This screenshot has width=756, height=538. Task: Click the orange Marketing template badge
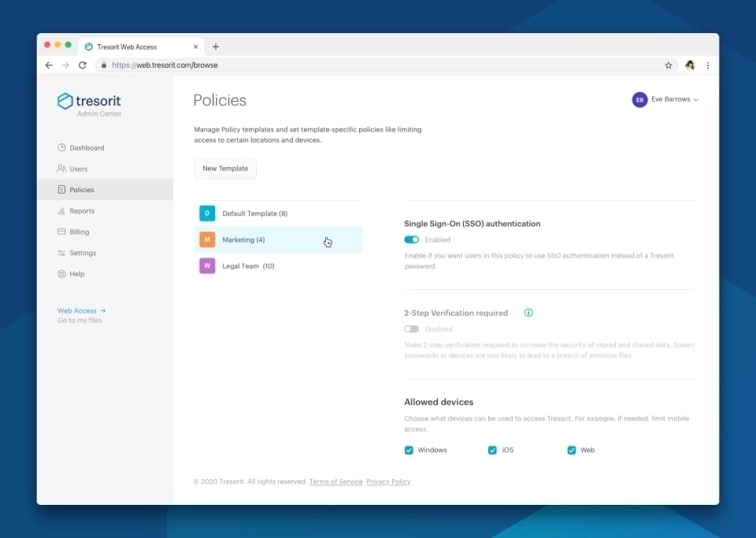(x=207, y=239)
